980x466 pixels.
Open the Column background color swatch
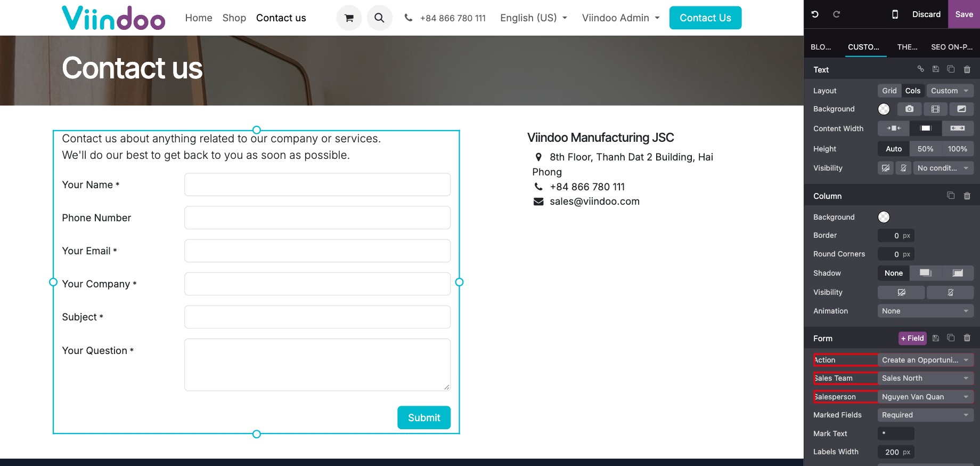coord(884,217)
